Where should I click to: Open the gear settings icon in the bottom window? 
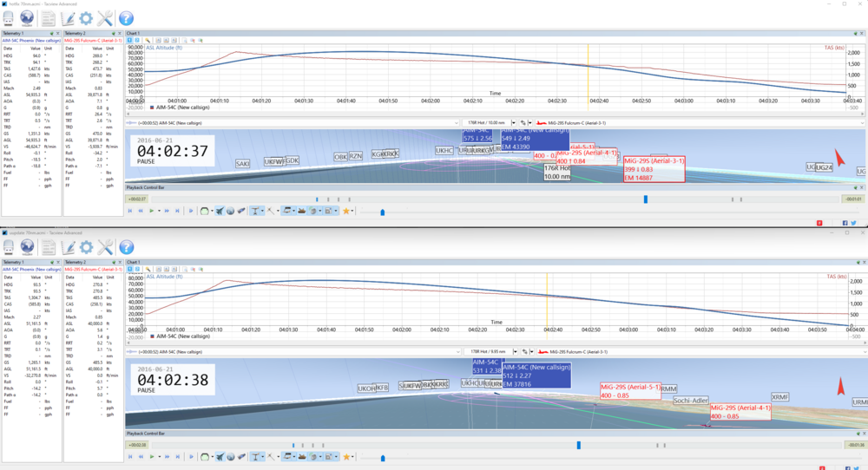tap(86, 247)
